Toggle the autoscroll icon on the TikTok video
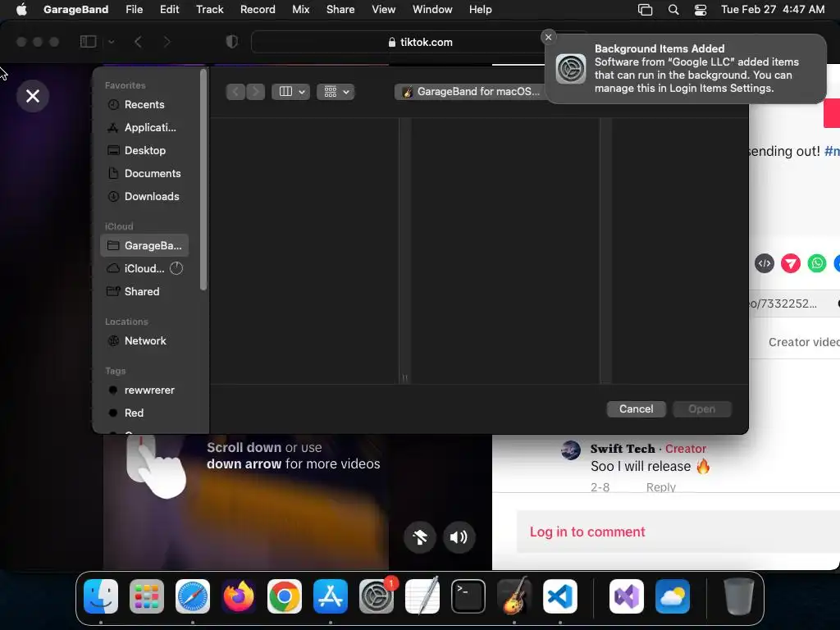This screenshot has height=630, width=840. tap(420, 536)
